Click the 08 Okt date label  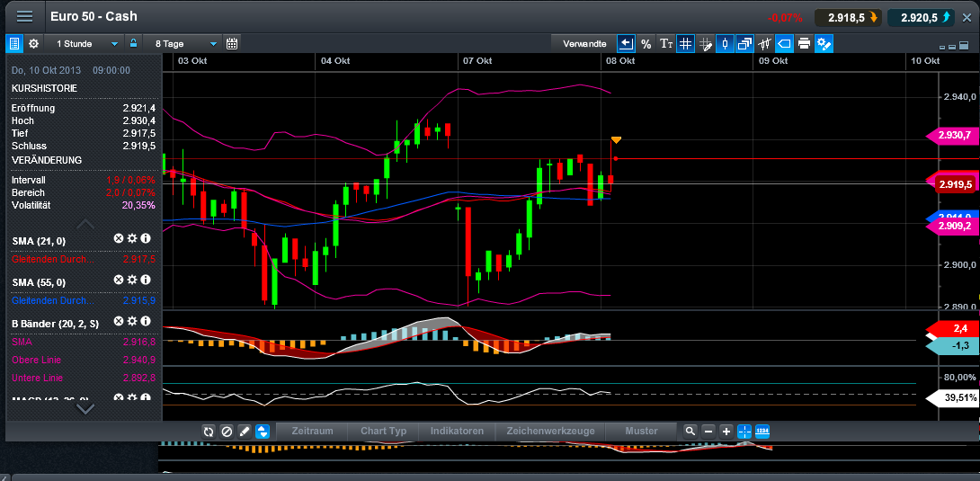click(x=619, y=60)
